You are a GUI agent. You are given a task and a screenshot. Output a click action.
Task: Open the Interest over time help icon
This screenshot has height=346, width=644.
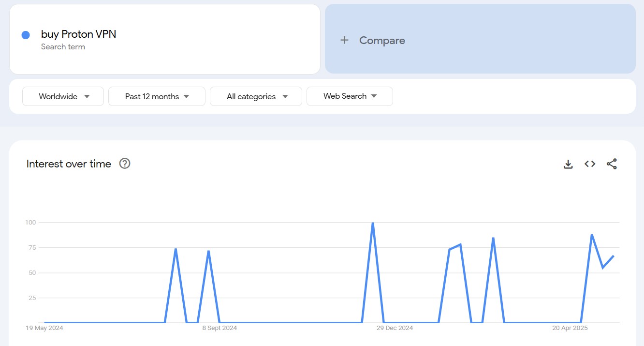tap(125, 164)
